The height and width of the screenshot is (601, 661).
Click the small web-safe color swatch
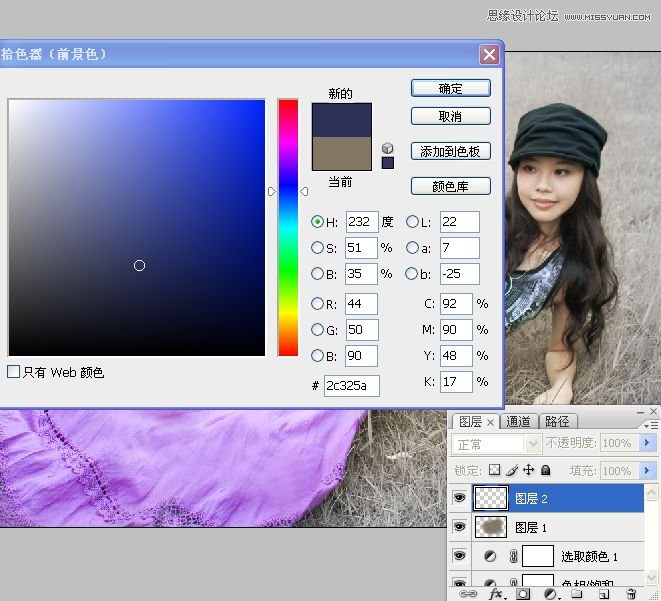[388, 163]
